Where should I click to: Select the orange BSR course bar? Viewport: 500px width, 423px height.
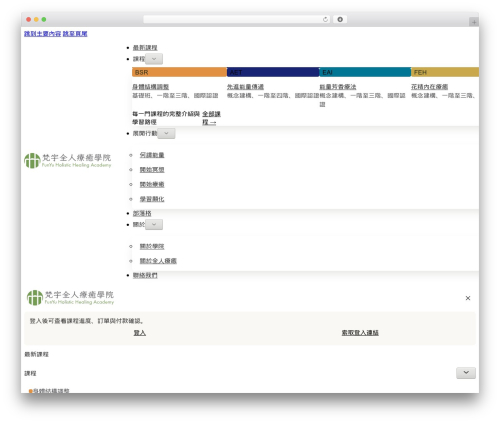[179, 72]
